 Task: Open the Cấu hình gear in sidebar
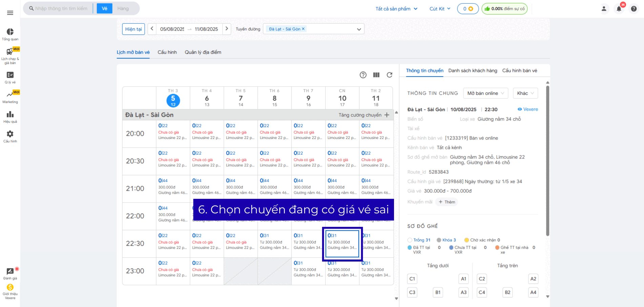[10, 134]
